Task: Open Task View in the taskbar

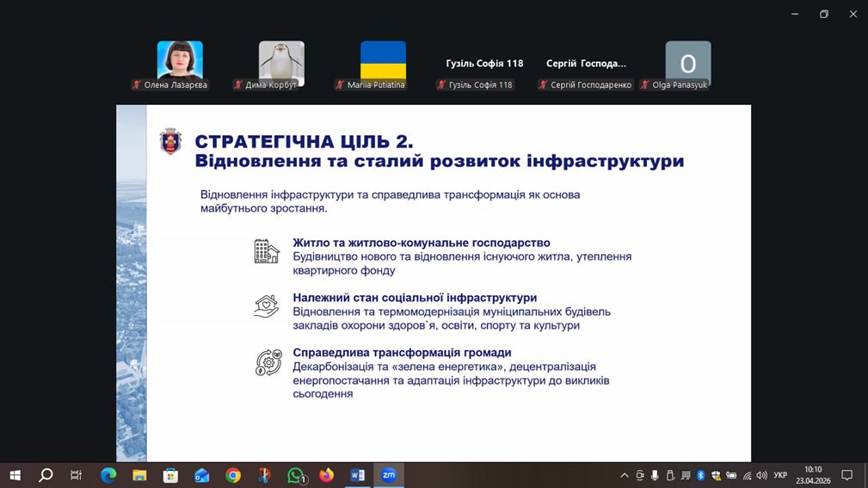Action: (x=77, y=475)
